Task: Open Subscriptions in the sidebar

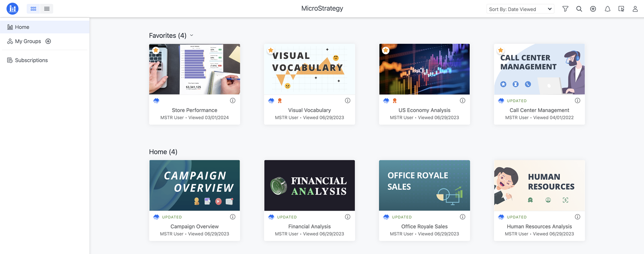Action: pos(31,60)
